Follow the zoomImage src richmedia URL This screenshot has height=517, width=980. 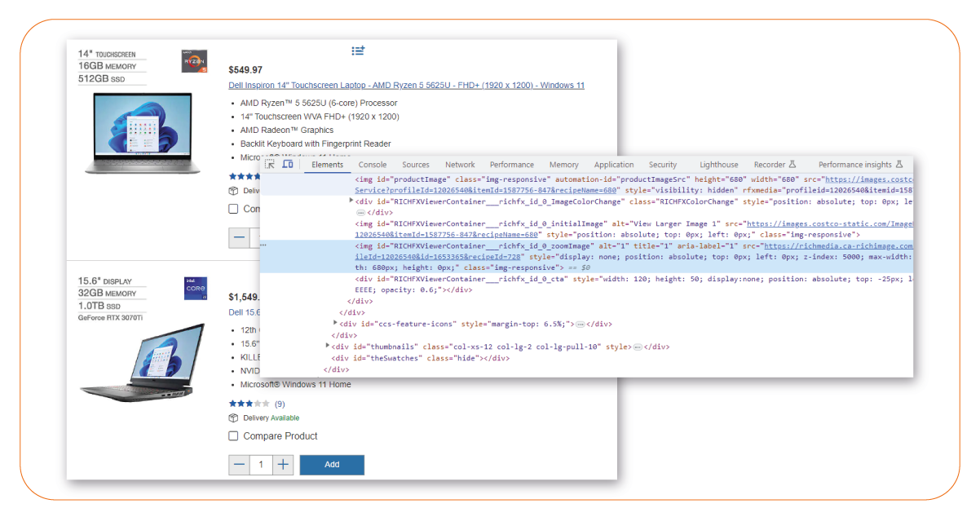point(838,245)
